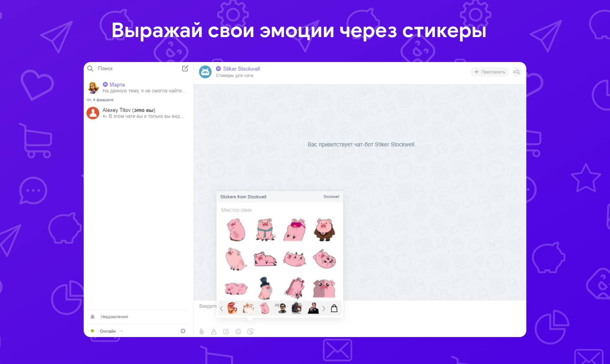
Task: Click the bot badge beside Марта
Action: pos(105,85)
